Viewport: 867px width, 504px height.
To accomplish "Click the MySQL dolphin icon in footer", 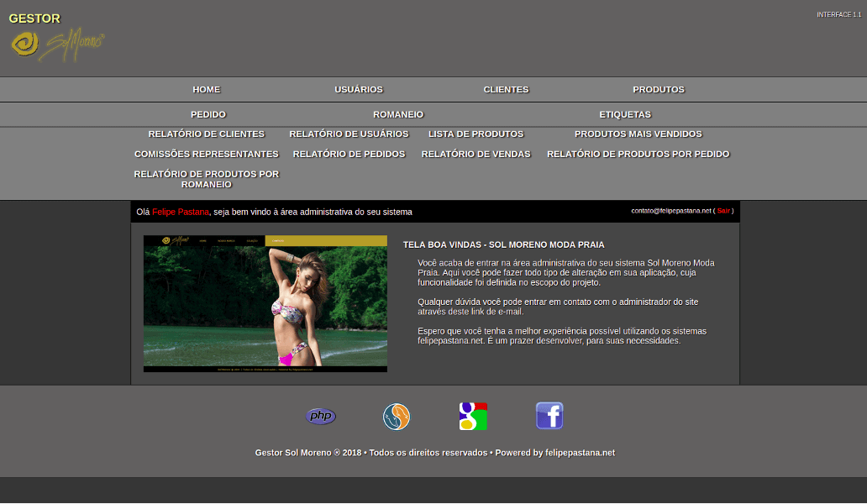I will coord(397,417).
